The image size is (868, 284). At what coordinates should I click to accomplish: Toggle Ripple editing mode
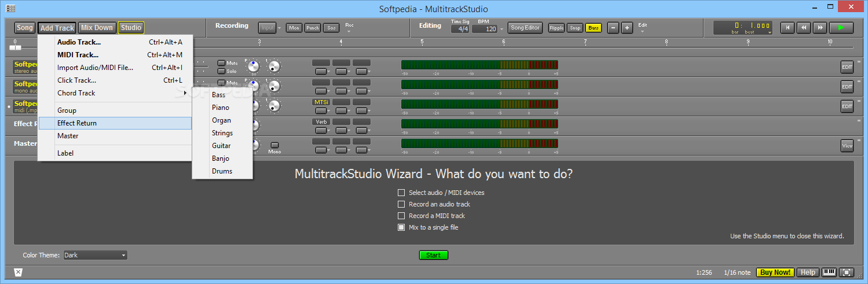(x=556, y=28)
